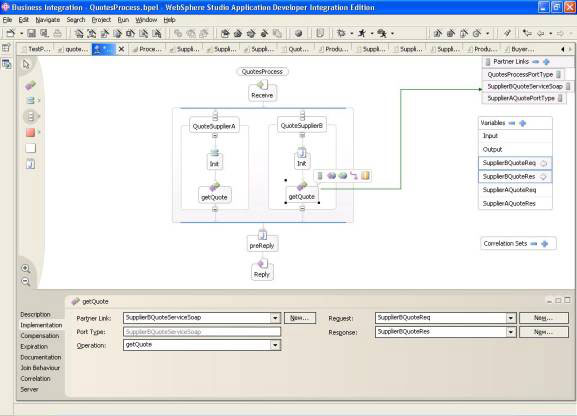
Task: Click New button next to Response
Action: 544,332
